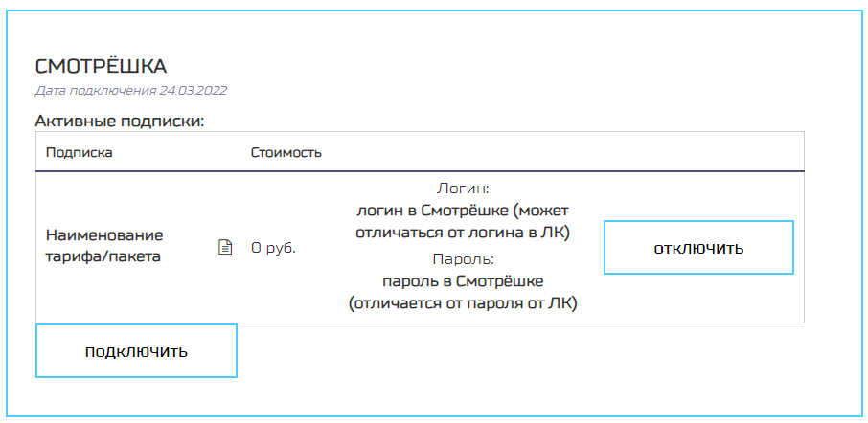Click the "СМОТРЁШКА" heading

point(101,66)
